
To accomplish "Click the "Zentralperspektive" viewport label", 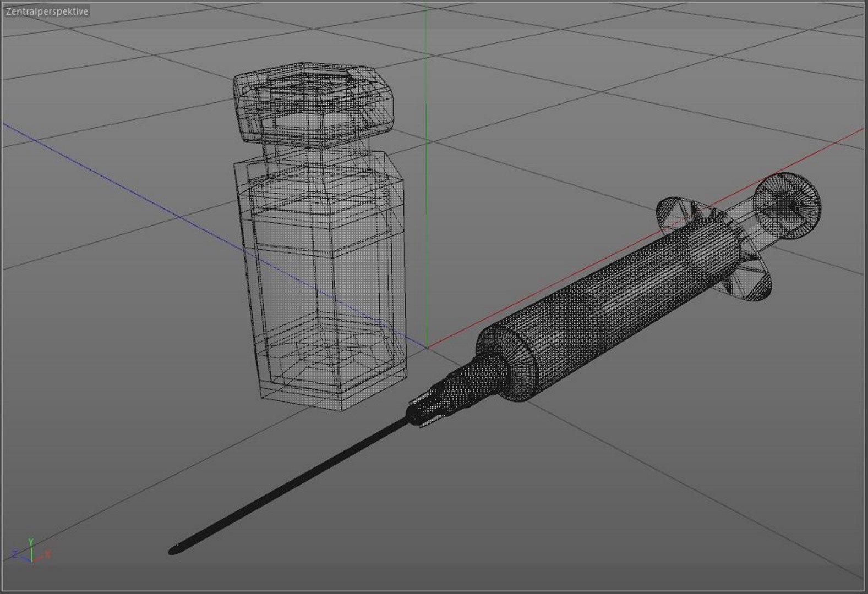I will point(47,12).
